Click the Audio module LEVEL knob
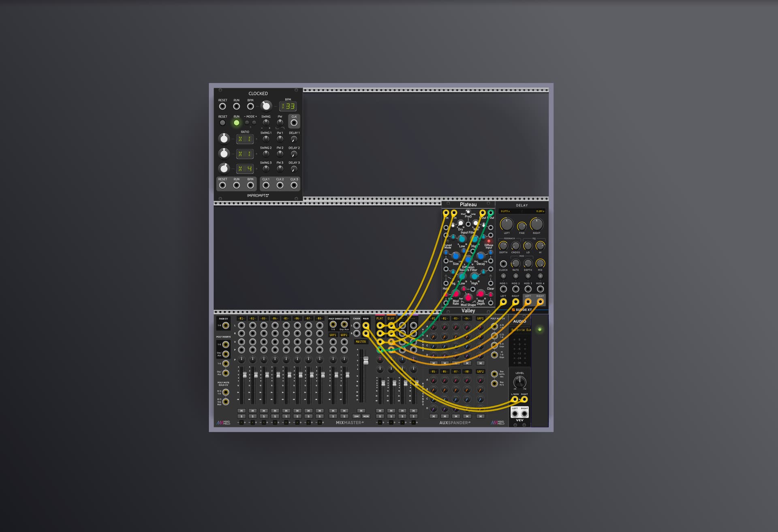 coord(519,382)
